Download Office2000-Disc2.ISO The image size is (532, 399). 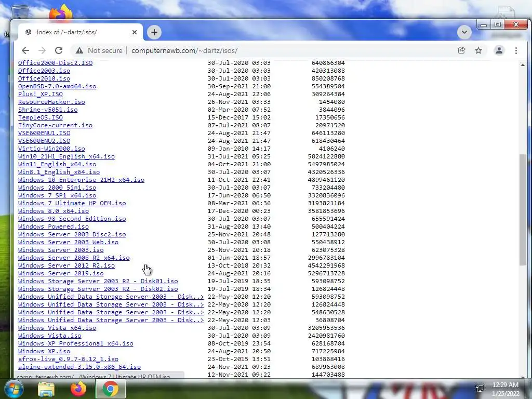coord(55,63)
